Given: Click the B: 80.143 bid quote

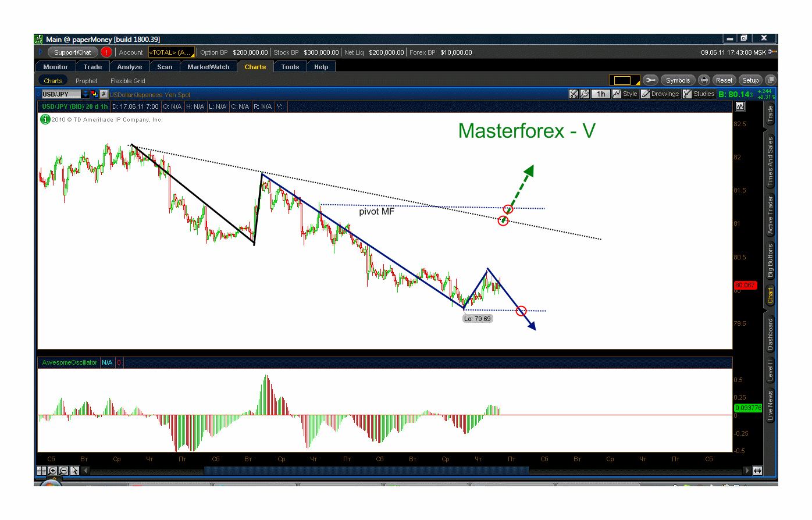Looking at the screenshot, I should point(735,94).
